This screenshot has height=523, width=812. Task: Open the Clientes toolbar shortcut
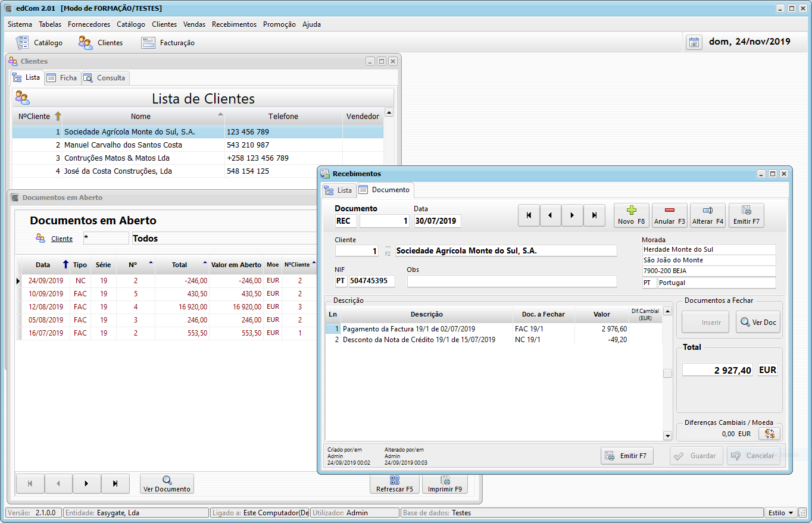(x=101, y=43)
